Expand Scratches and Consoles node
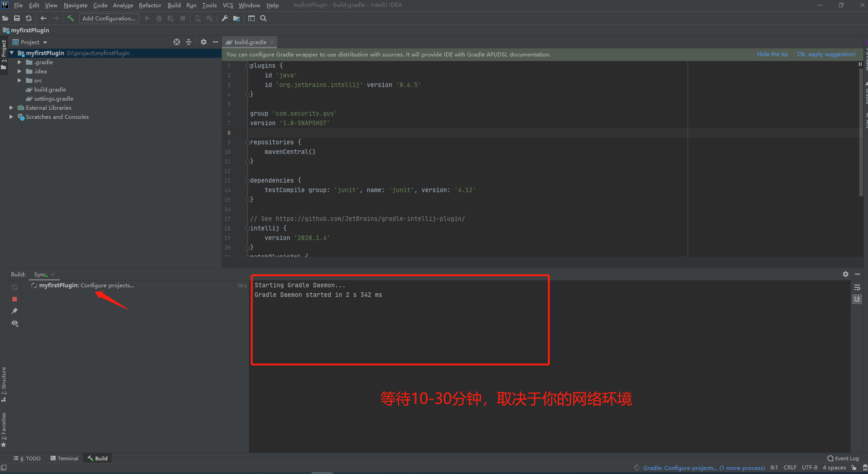868x474 pixels. point(11,117)
